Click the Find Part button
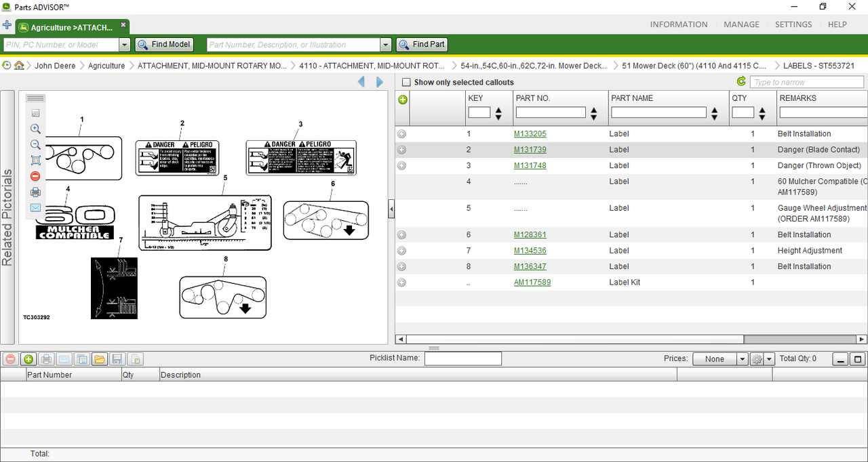The height and width of the screenshot is (462, 868). 422,45
